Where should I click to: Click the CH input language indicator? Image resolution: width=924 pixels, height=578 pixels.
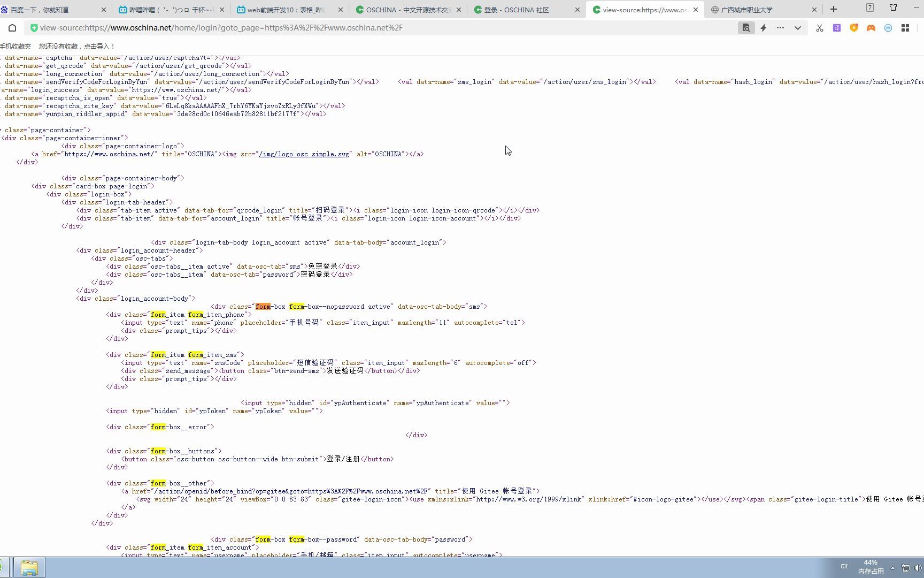[844, 567]
